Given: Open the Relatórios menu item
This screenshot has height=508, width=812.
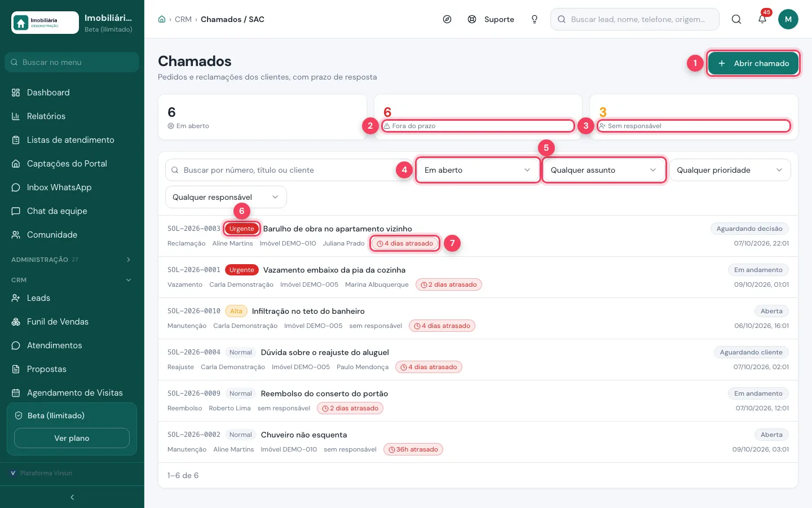Looking at the screenshot, I should 72,116.
